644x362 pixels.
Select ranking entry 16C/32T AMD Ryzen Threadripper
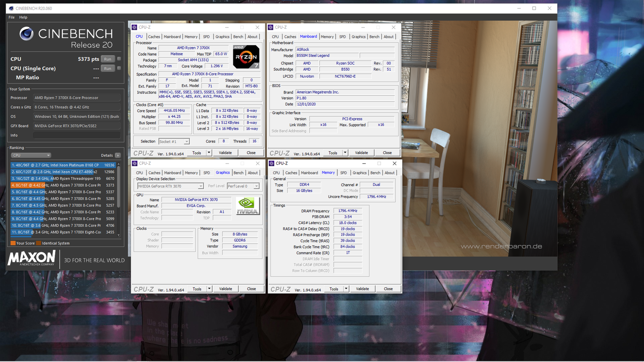point(63,178)
